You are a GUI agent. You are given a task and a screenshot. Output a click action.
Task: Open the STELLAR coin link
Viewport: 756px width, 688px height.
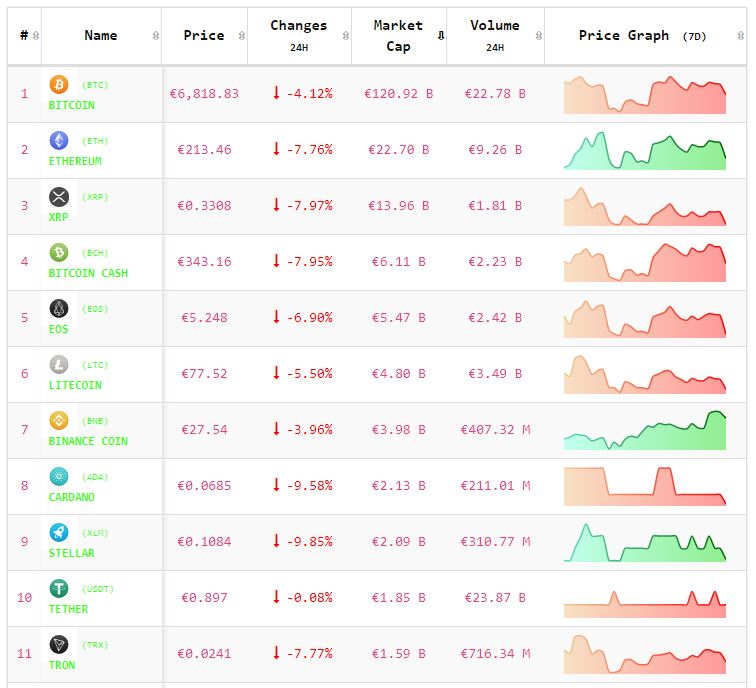coord(72,553)
